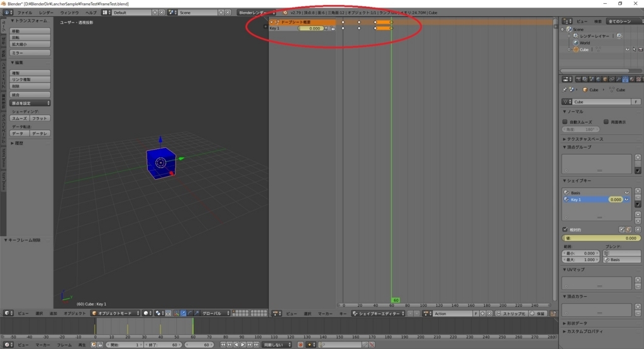Select the translate manipulator arrow icon
Viewport: 644px width, 349px height.
[183, 313]
